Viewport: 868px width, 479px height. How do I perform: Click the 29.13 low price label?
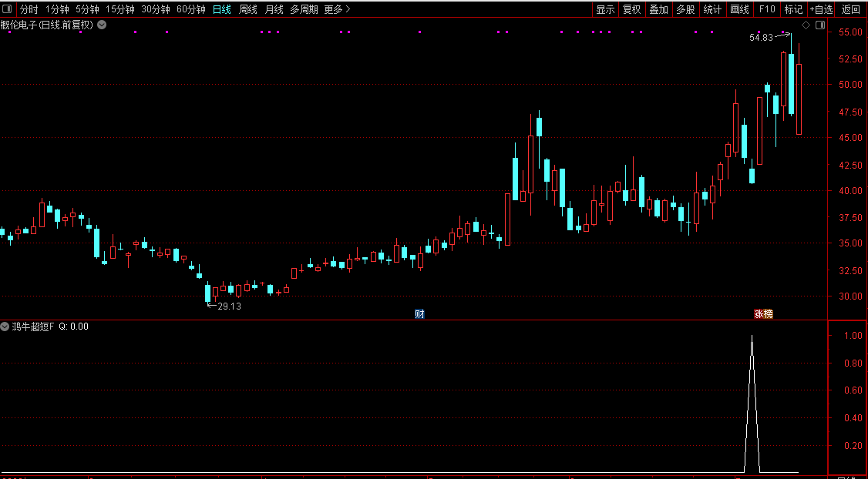tap(229, 306)
